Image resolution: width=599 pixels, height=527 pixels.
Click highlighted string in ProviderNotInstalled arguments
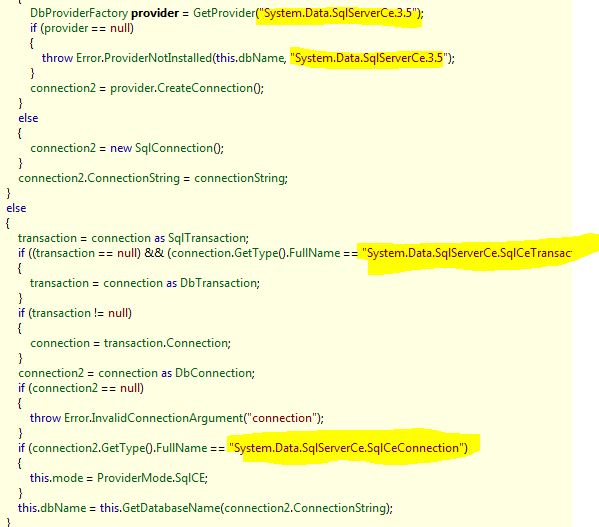pos(369,58)
